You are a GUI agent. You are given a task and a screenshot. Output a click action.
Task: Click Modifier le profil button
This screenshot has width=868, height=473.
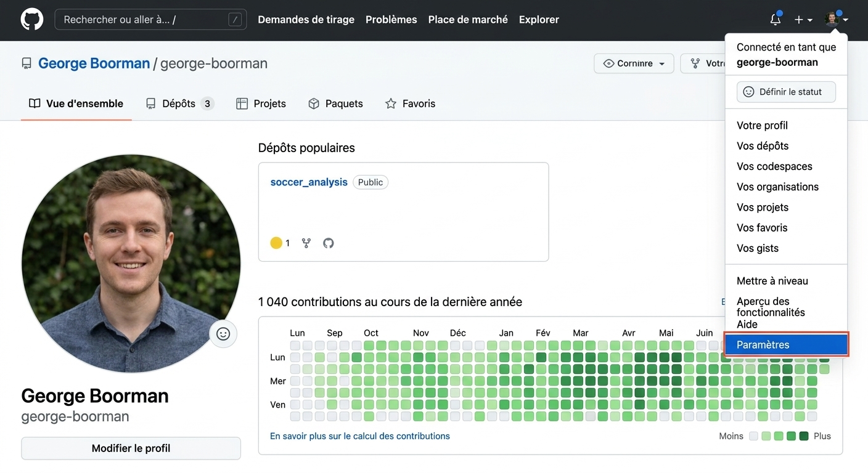tap(131, 448)
